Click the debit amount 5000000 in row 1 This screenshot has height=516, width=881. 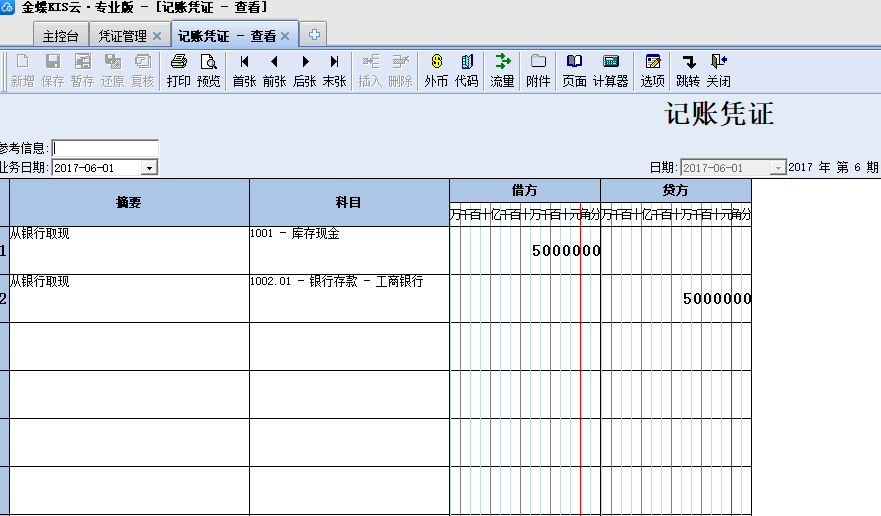566,251
